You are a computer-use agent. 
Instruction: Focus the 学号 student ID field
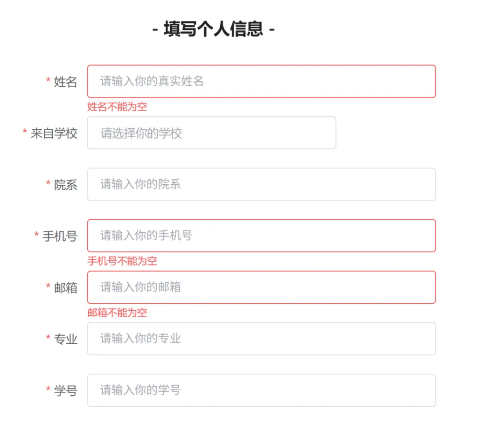coord(261,390)
